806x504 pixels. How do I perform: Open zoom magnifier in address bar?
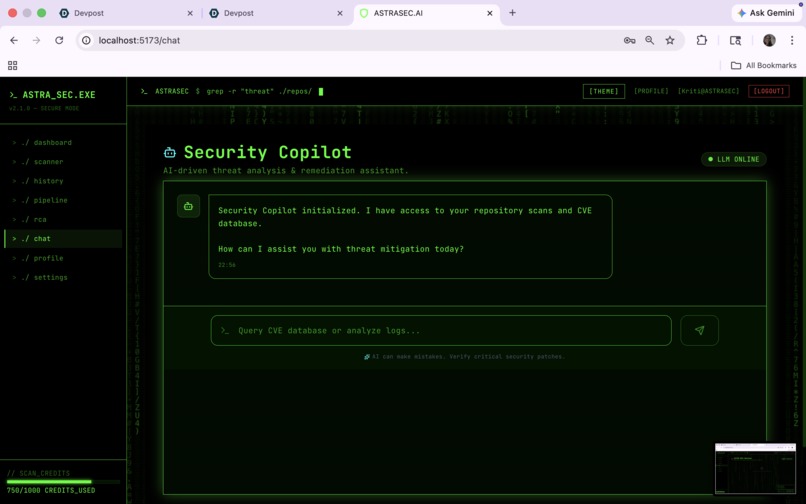click(x=650, y=40)
